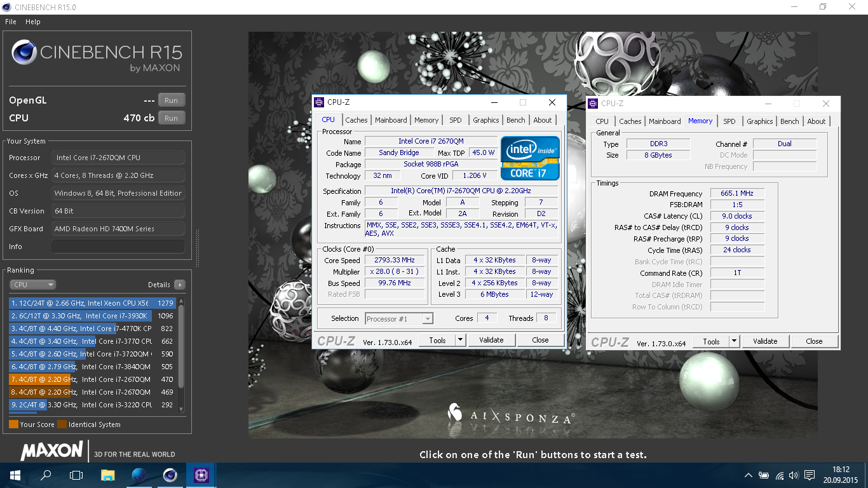Run the CPU benchmark test
The image size is (868, 488).
(x=172, y=118)
